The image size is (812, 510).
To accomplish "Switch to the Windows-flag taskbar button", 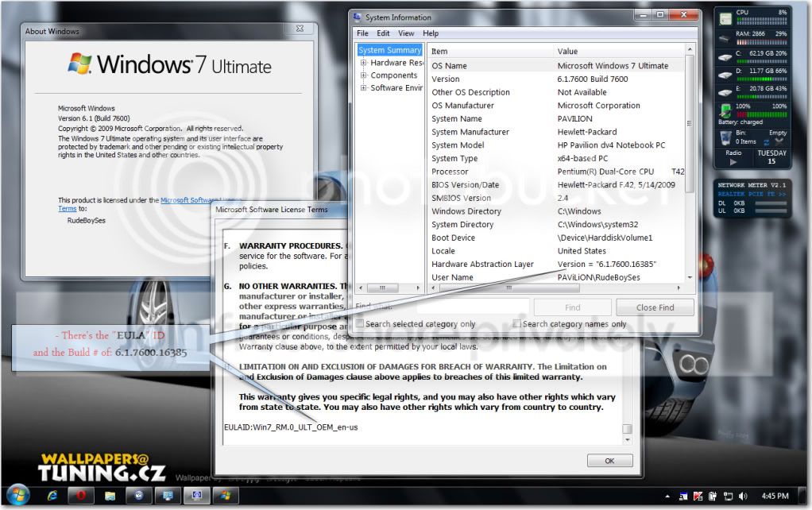I will (225, 496).
